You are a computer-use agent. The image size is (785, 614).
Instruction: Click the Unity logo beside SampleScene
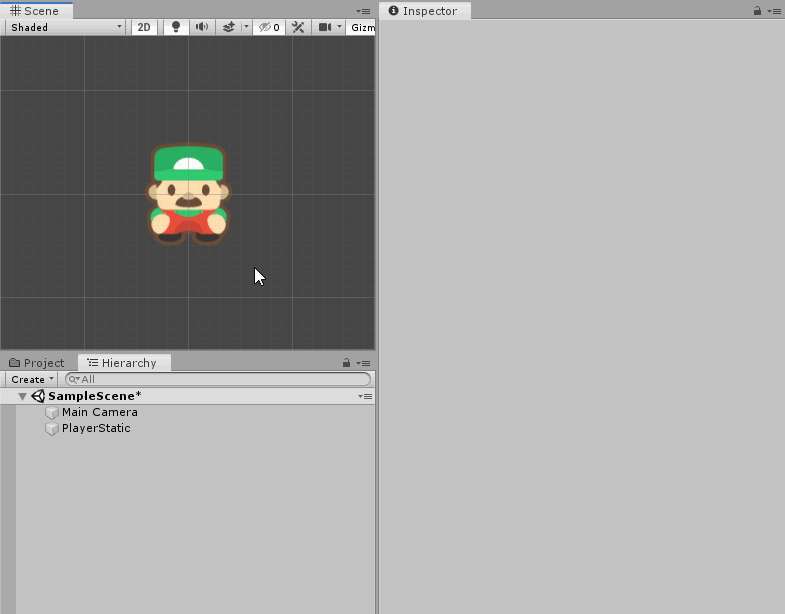38,397
